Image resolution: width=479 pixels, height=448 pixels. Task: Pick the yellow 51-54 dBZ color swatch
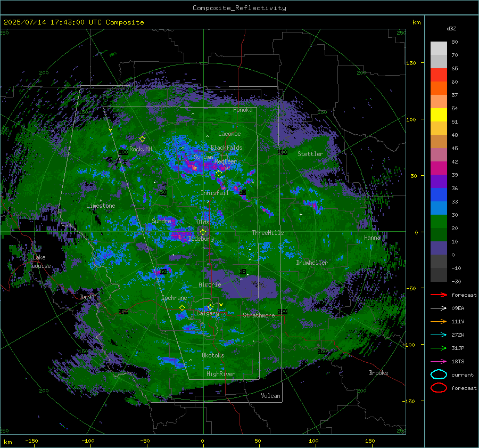[439, 115]
